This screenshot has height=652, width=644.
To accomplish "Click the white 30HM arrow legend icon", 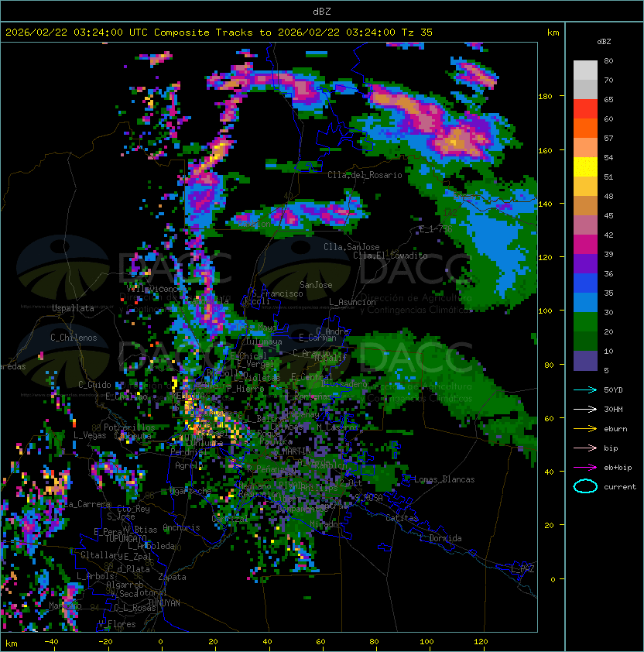I will 585,409.
